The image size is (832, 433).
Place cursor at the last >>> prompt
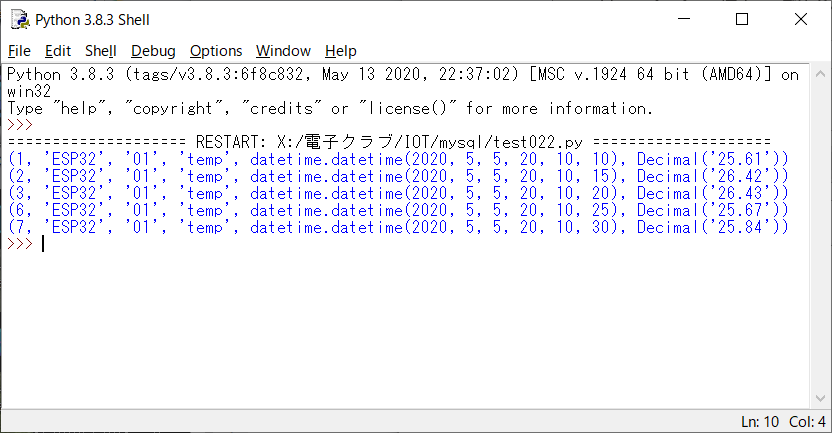point(44,244)
